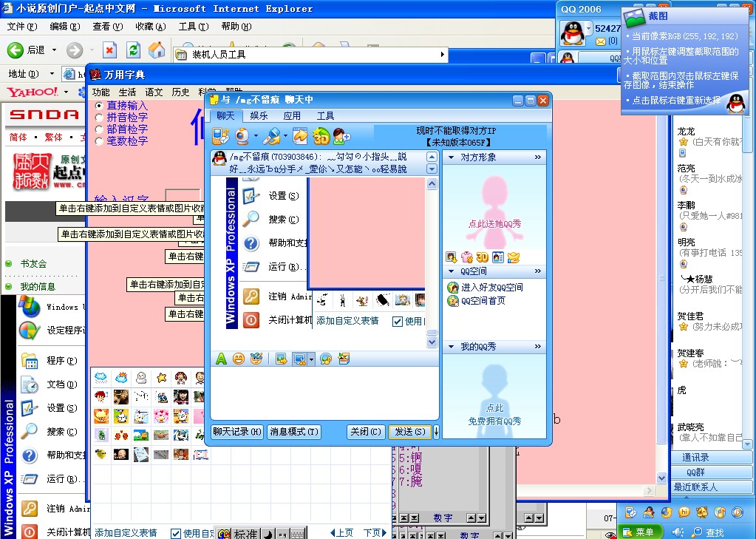Image resolution: width=756 pixels, height=539 pixels.
Task: Click the box icon at format bar end
Action: tap(344, 359)
